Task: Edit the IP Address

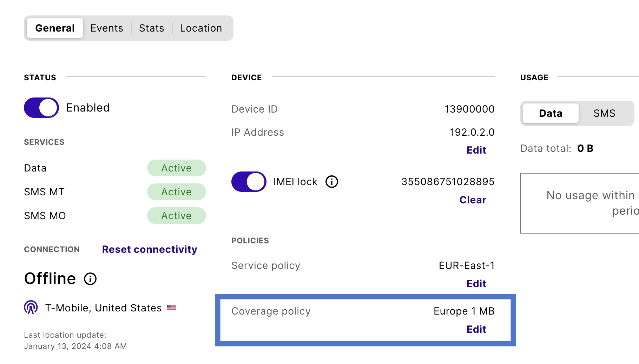Action: (x=476, y=150)
